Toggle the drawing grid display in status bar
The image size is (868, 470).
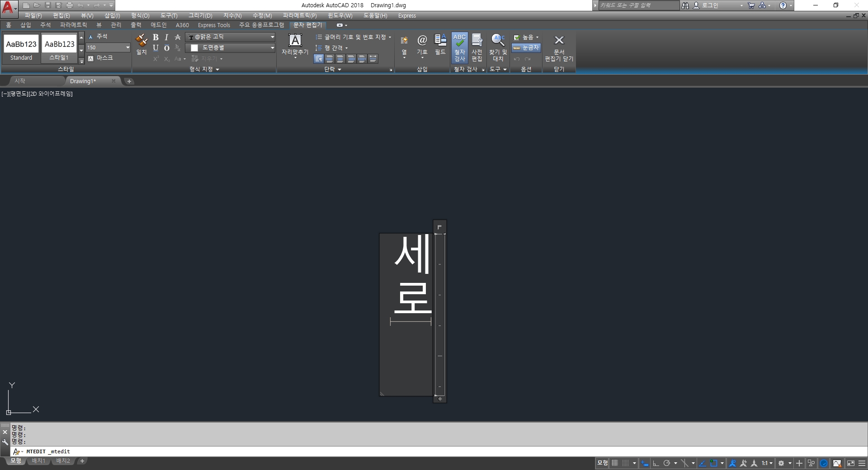[x=615, y=463]
